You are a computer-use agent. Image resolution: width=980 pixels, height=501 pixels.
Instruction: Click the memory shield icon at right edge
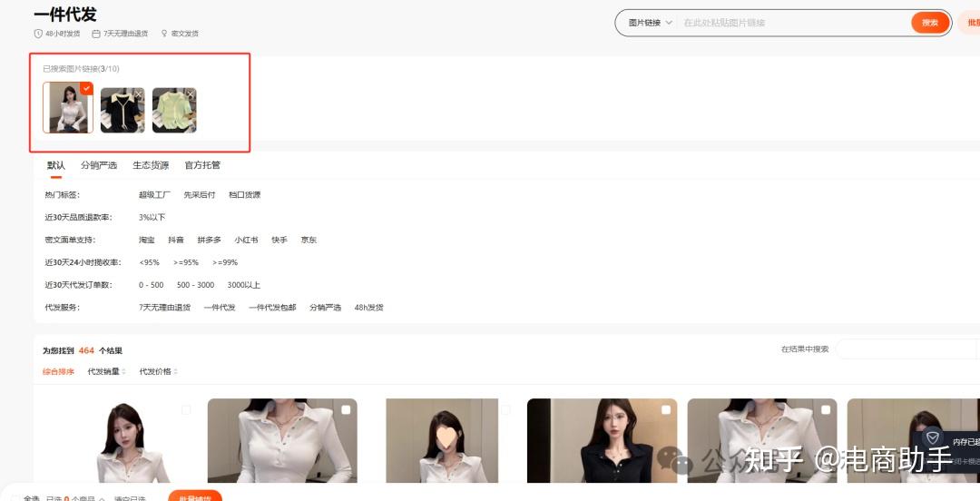(933, 437)
